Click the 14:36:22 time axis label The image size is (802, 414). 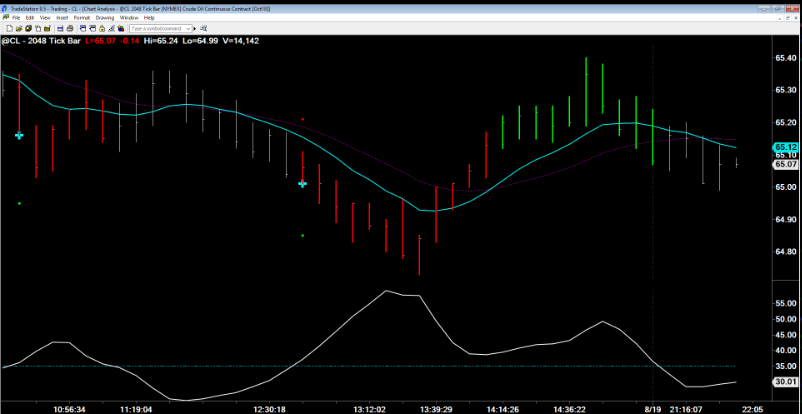569,409
